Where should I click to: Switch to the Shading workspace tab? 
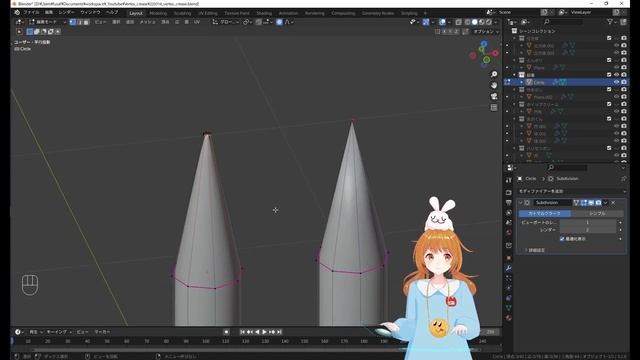(x=264, y=13)
